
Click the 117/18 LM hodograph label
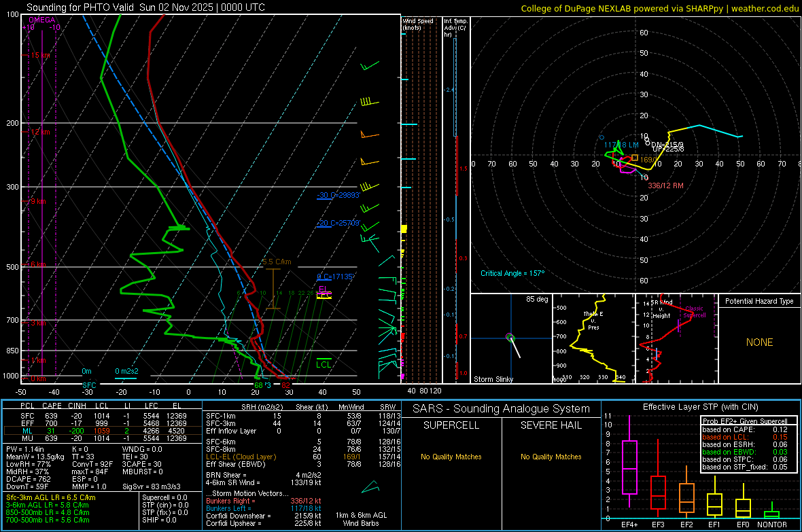pos(621,145)
